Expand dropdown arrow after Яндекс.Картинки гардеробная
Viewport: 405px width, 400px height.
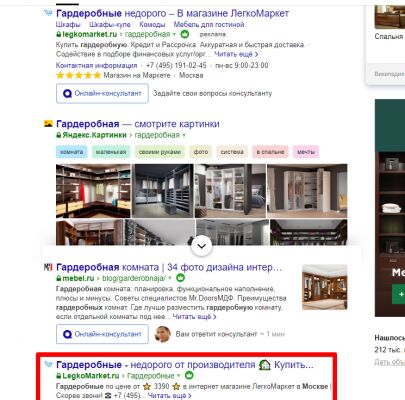click(x=184, y=135)
